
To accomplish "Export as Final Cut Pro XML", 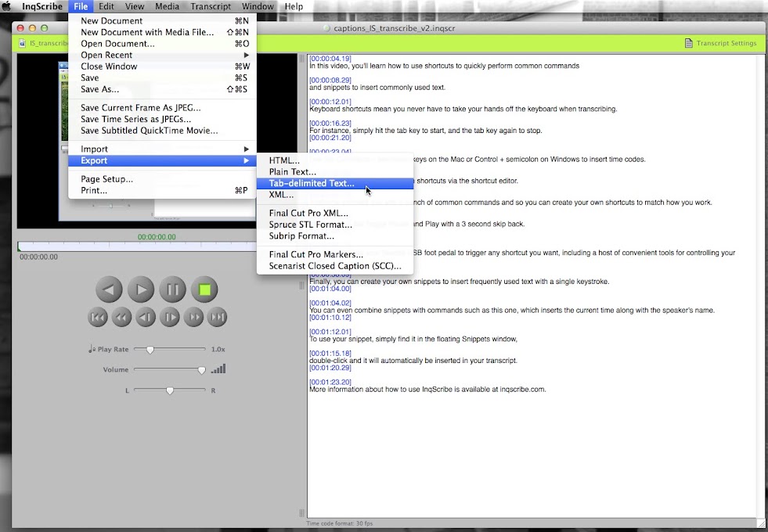I will tap(335, 214).
